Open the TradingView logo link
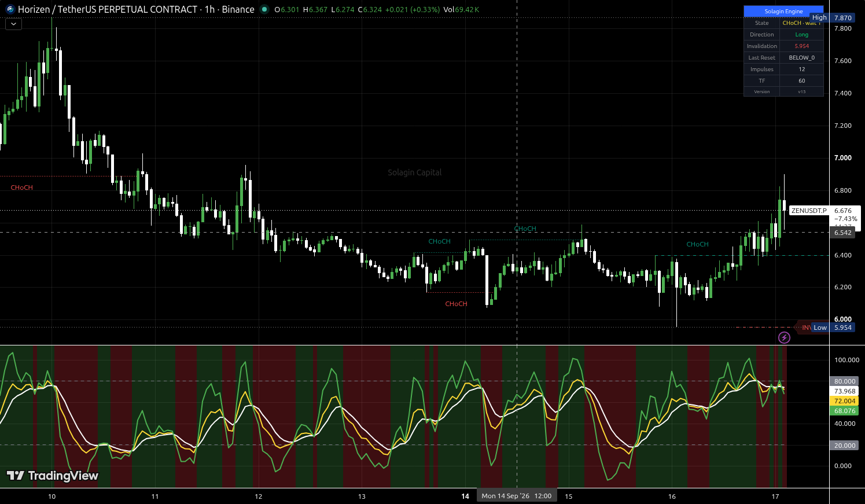Viewport: 865px width, 504px height. pos(52,476)
